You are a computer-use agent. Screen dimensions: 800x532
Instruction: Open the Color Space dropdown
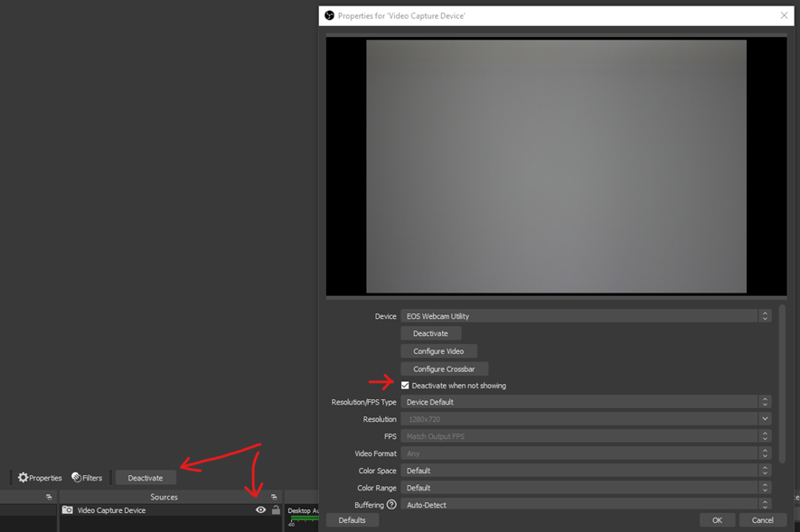(x=586, y=471)
